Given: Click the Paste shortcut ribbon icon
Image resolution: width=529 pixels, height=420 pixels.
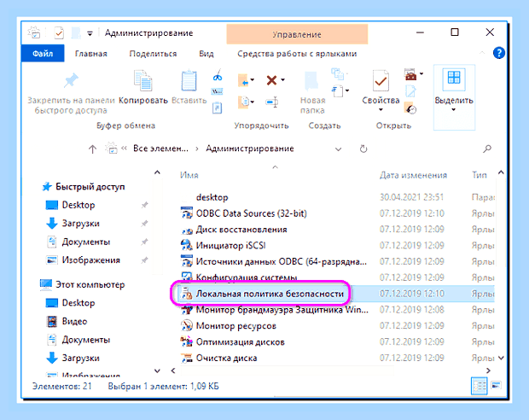Looking at the screenshot, I should pyautogui.click(x=217, y=108).
